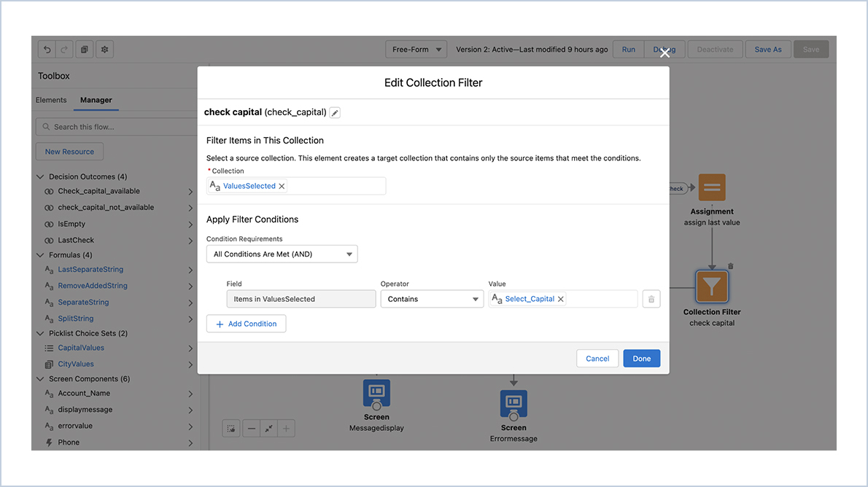Remove the ValuesSelected collection pill
Image resolution: width=868 pixels, height=487 pixels.
282,186
